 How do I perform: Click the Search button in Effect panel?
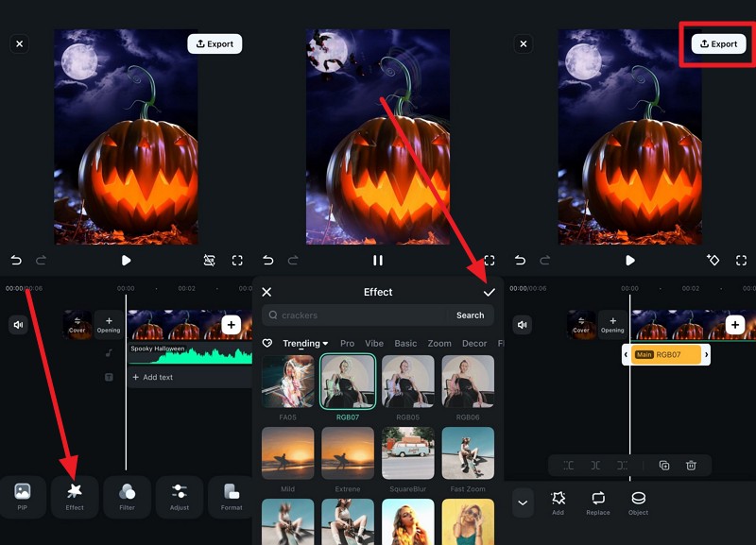pyautogui.click(x=470, y=315)
